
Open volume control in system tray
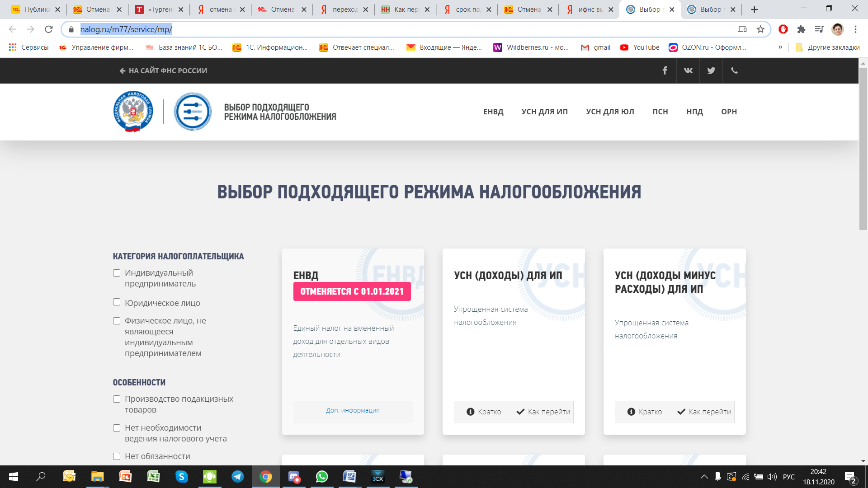tap(772, 477)
